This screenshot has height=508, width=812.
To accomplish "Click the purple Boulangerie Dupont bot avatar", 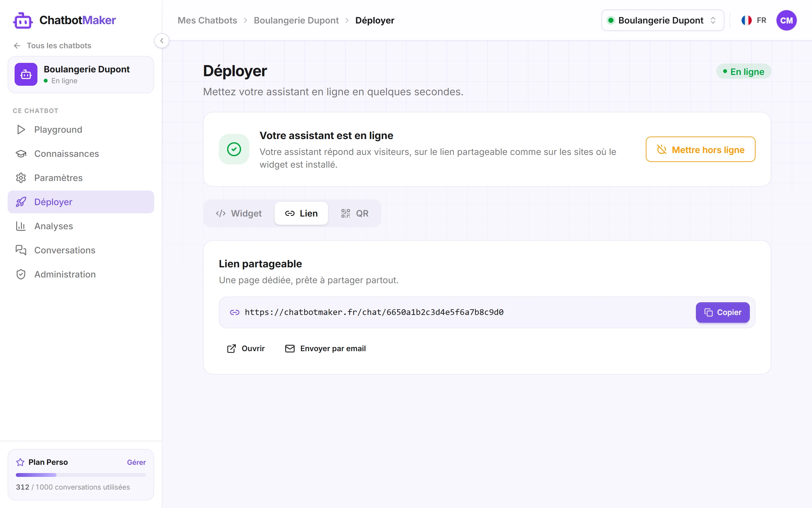I will (x=26, y=74).
